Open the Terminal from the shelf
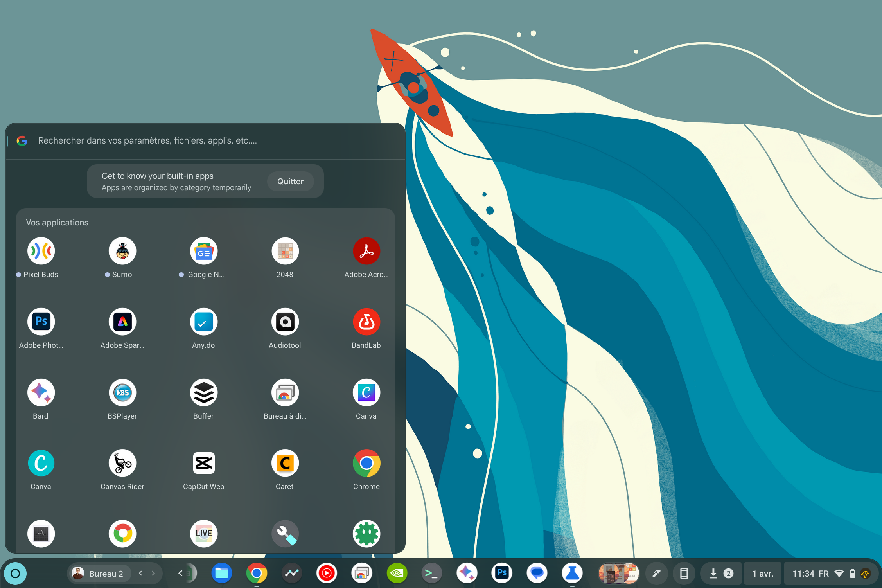 (x=431, y=573)
